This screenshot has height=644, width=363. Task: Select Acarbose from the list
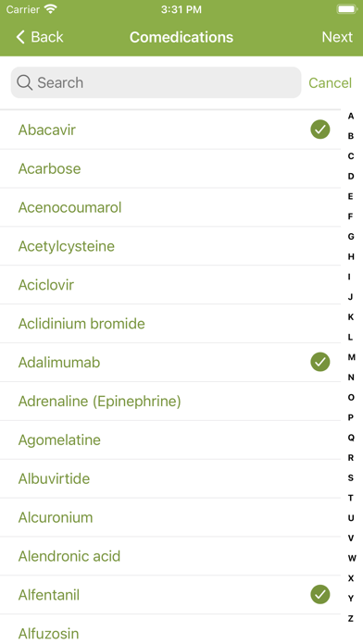coord(170,168)
